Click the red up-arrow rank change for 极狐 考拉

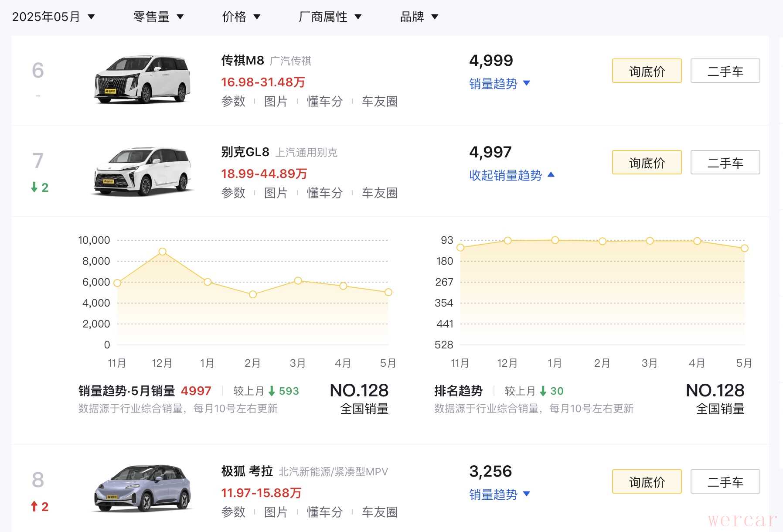click(40, 507)
